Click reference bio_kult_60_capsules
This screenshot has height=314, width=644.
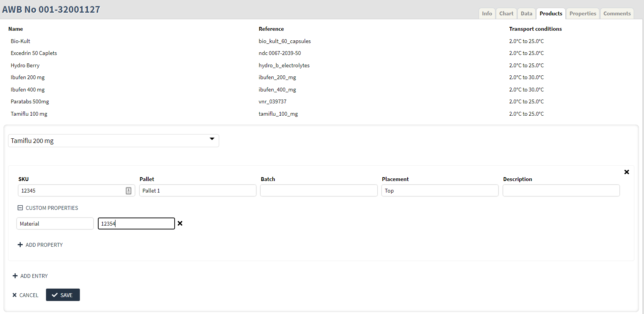(285, 41)
